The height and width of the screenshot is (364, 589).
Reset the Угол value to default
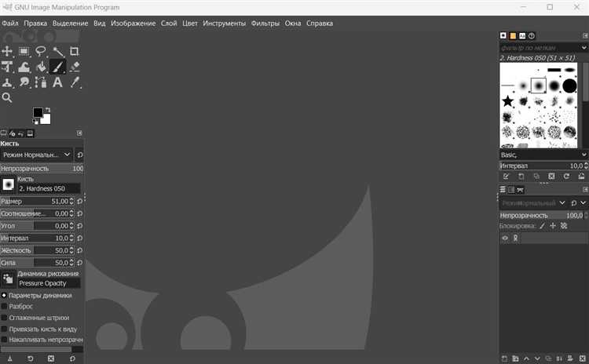coord(79,226)
